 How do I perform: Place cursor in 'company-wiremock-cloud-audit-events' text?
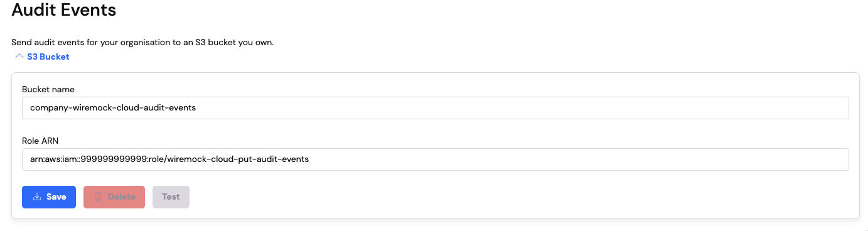click(x=113, y=107)
